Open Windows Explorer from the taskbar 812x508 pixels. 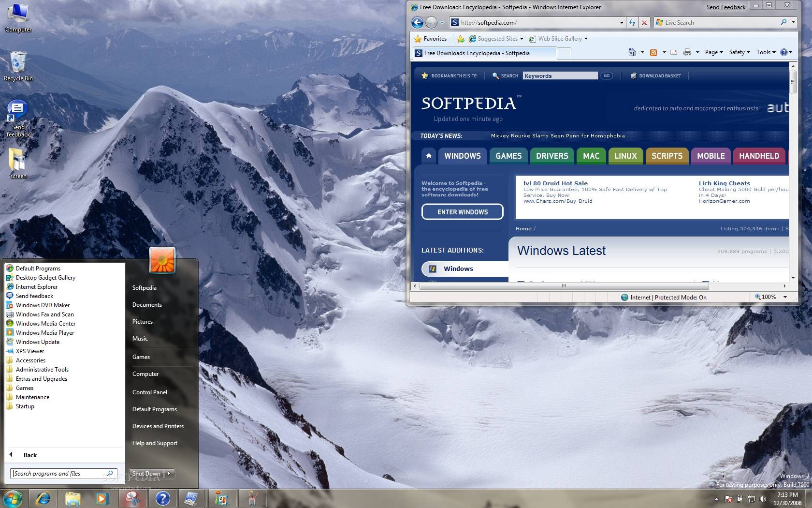pyautogui.click(x=72, y=498)
